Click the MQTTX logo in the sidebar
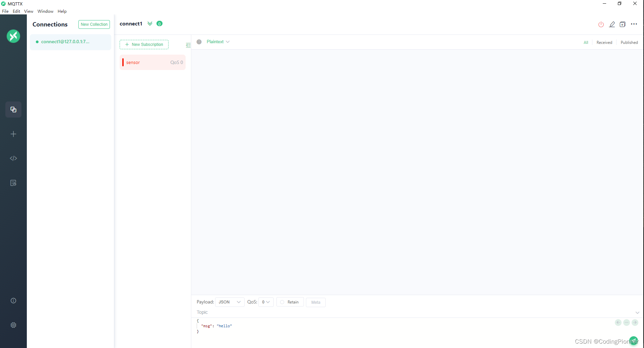The width and height of the screenshot is (644, 348). click(x=13, y=36)
